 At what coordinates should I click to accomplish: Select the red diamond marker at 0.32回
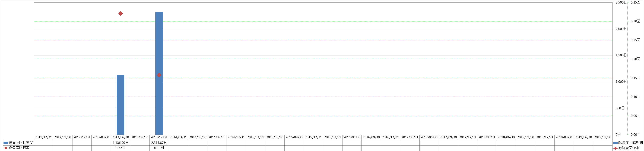point(120,14)
